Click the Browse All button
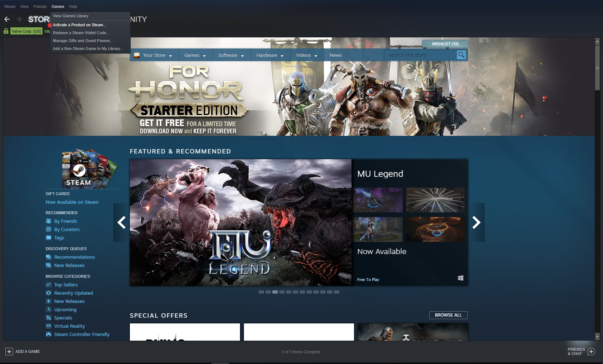603x364 pixels. pos(448,315)
